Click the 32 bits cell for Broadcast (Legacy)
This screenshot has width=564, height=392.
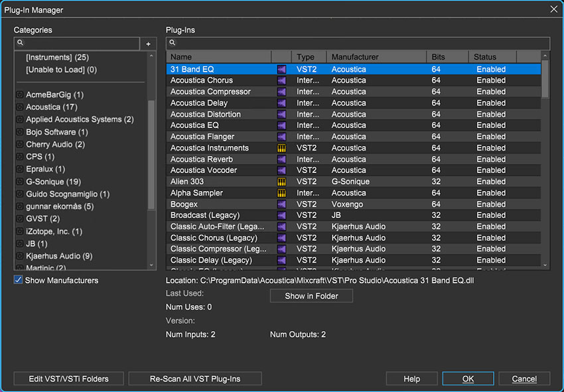click(436, 215)
